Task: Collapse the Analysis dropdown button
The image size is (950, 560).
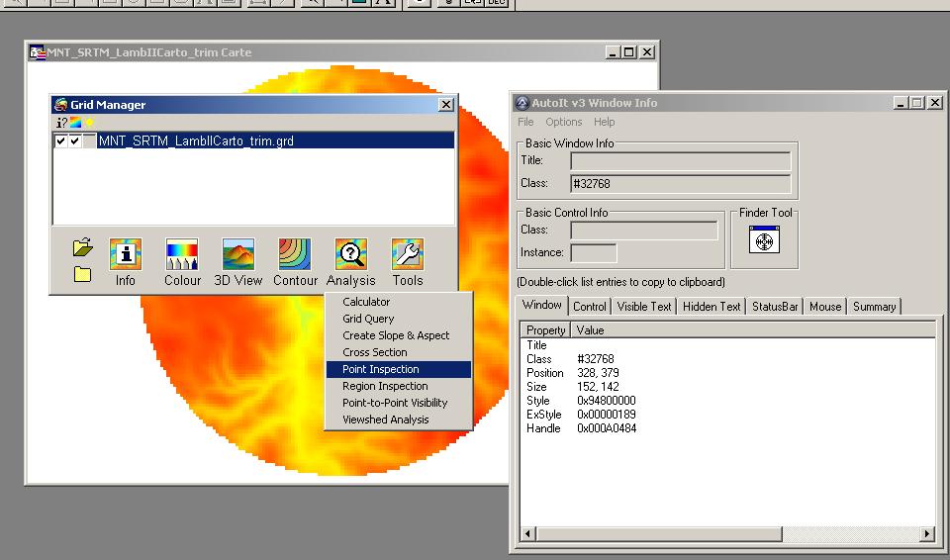Action: (351, 254)
